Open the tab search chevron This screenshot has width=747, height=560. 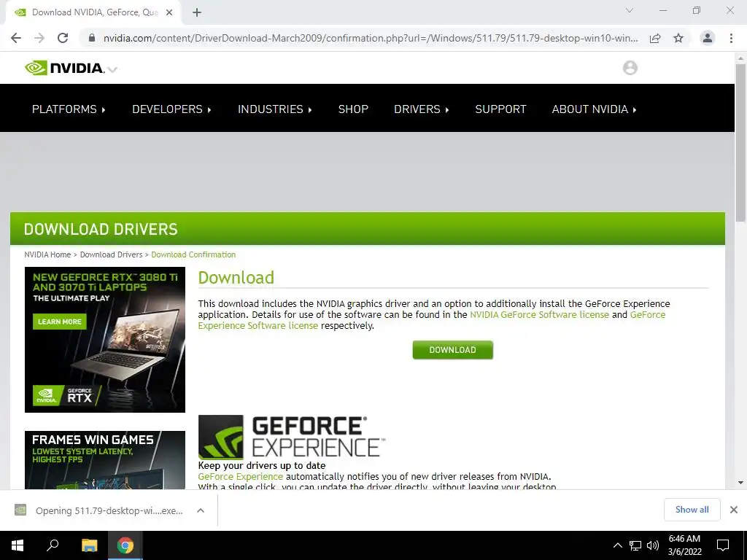point(630,10)
